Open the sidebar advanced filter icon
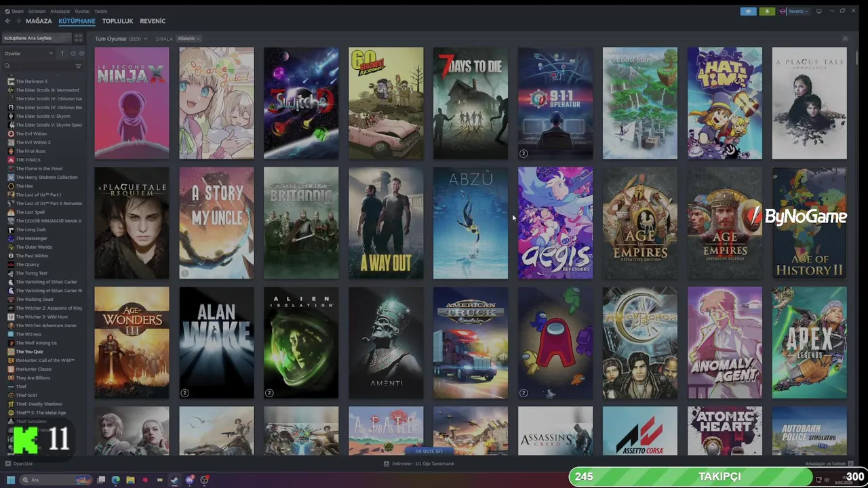The image size is (868, 488). click(x=79, y=66)
